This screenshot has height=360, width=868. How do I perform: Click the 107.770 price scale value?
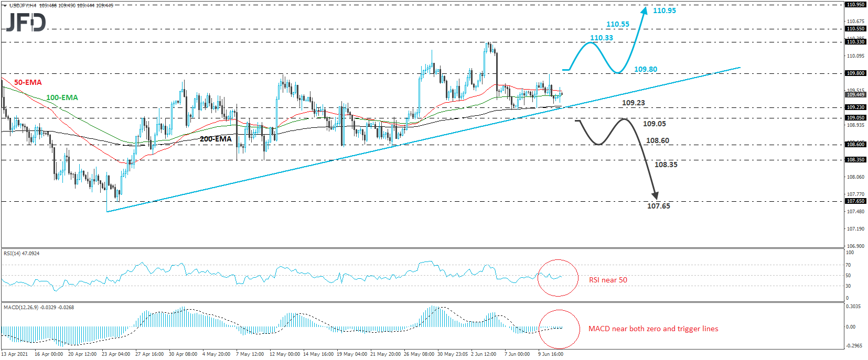pos(855,194)
